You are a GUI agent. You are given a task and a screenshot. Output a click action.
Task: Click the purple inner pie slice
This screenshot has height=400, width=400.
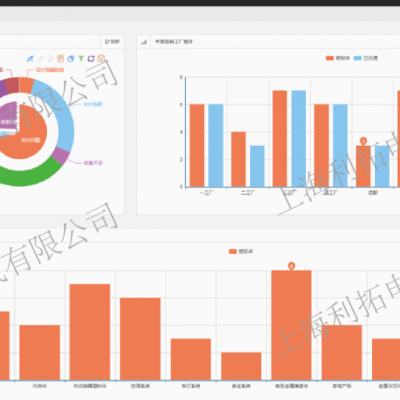pos(9,115)
